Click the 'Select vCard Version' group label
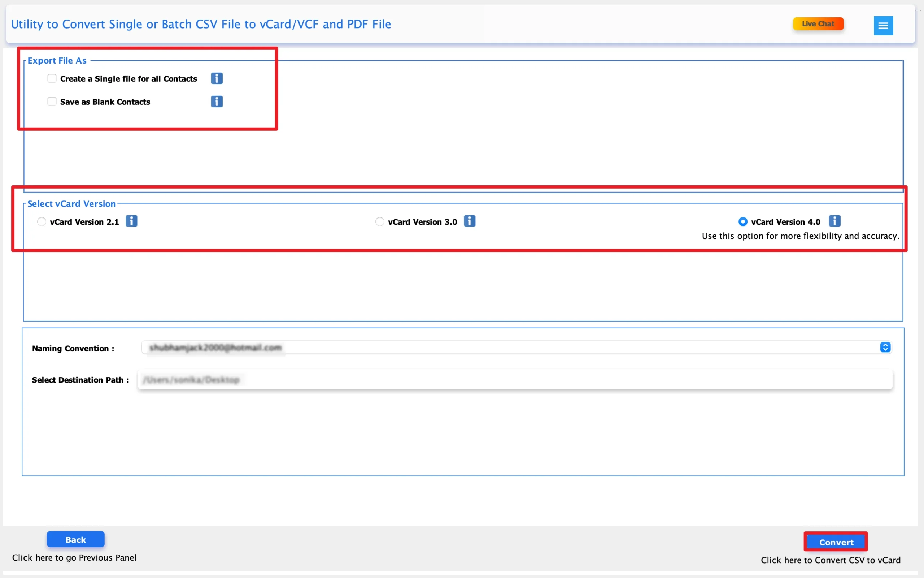The image size is (924, 578). click(x=71, y=204)
